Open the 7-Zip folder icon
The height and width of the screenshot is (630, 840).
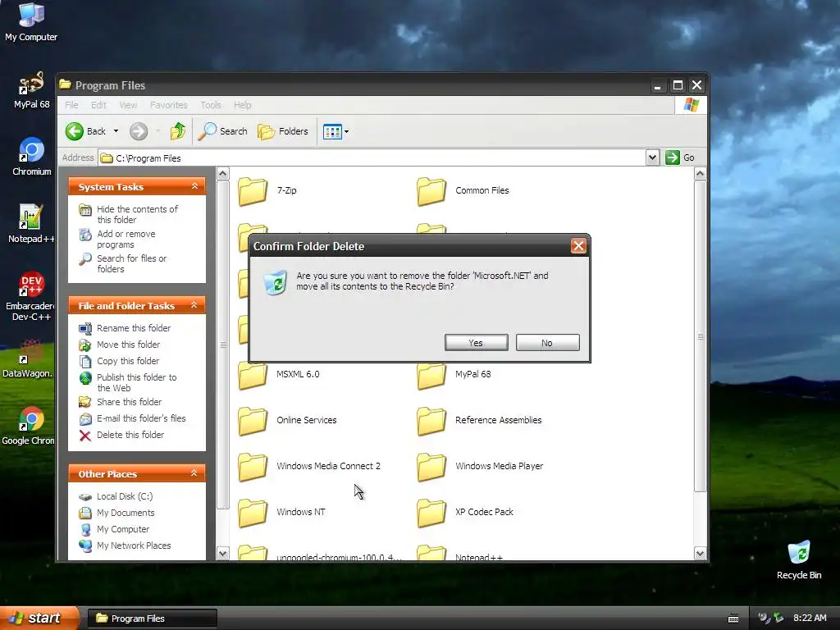(x=253, y=190)
